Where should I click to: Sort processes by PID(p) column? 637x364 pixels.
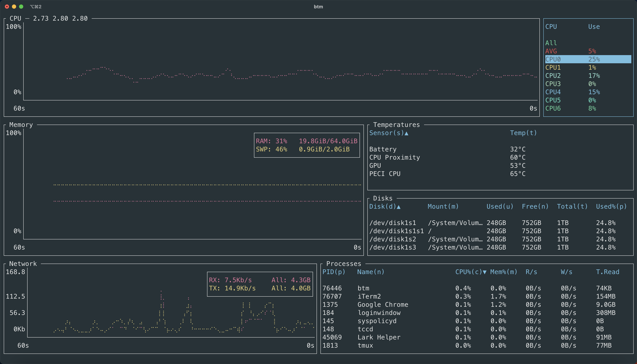pyautogui.click(x=334, y=272)
